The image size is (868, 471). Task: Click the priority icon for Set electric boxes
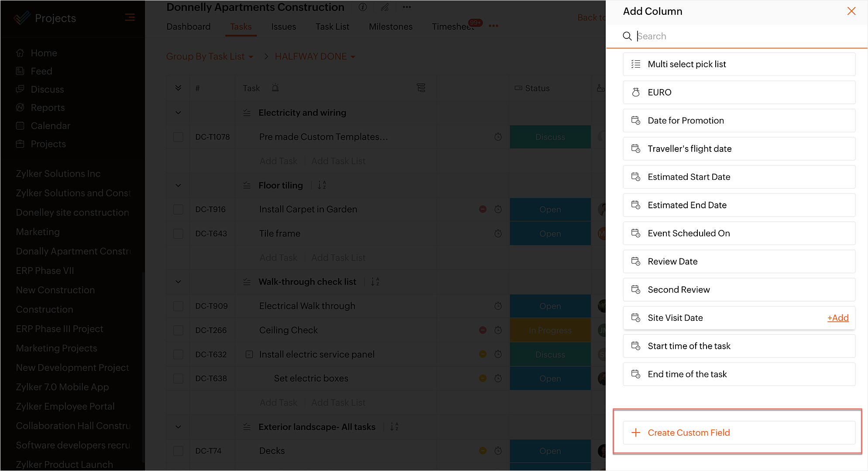pyautogui.click(x=483, y=378)
